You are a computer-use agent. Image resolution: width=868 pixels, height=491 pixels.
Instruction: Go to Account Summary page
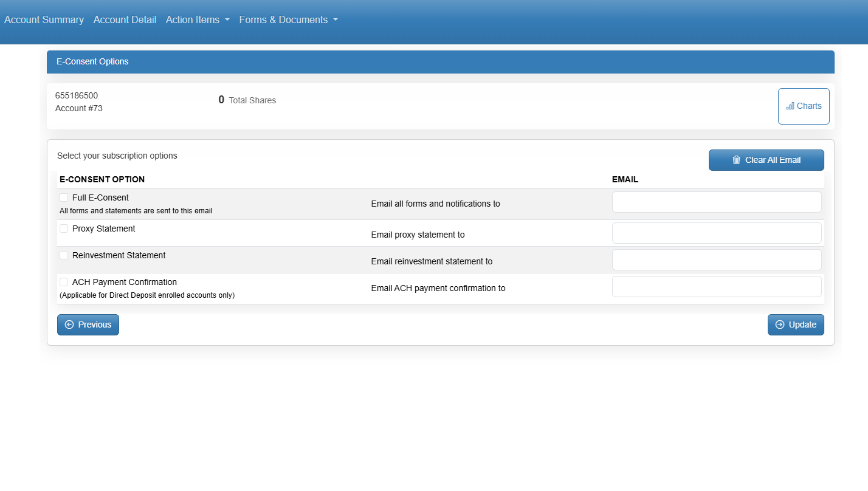click(44, 19)
